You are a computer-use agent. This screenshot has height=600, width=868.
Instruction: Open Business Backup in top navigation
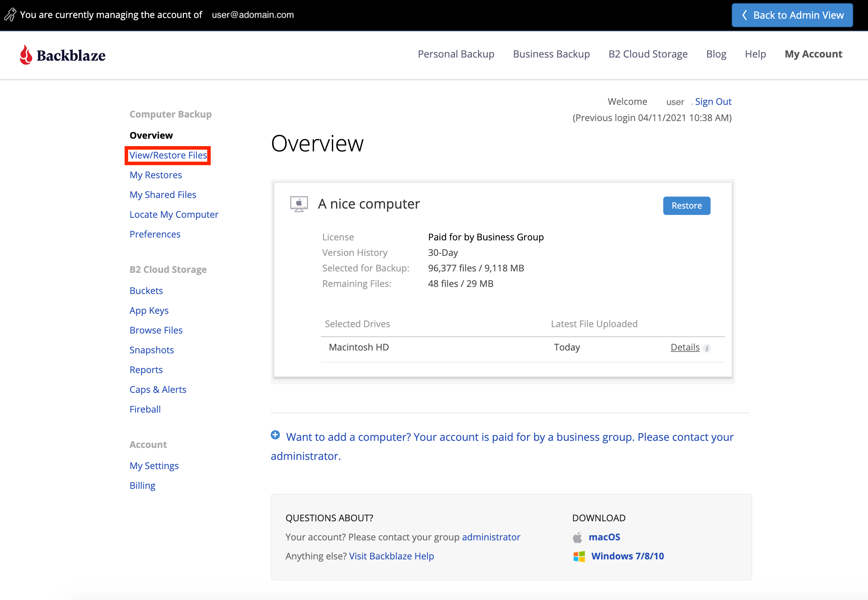coord(551,54)
